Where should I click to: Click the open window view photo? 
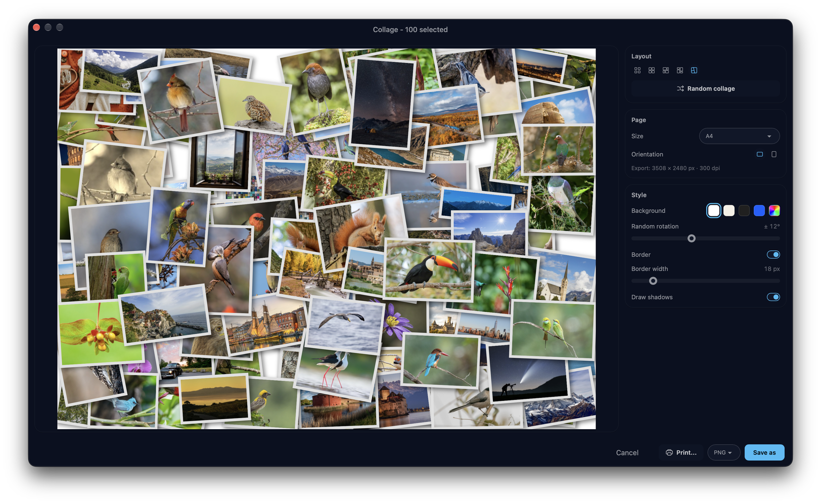[220, 158]
